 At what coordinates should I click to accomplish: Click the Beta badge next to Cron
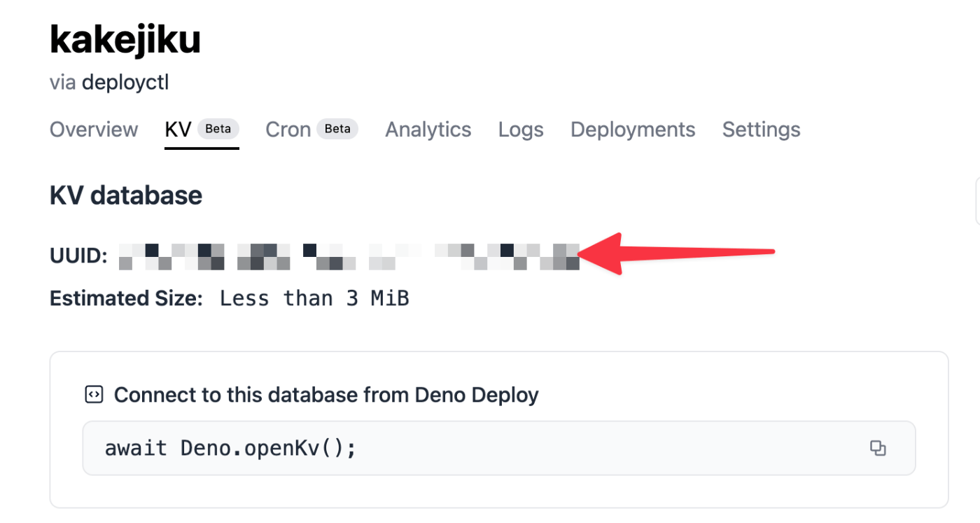coord(337,129)
